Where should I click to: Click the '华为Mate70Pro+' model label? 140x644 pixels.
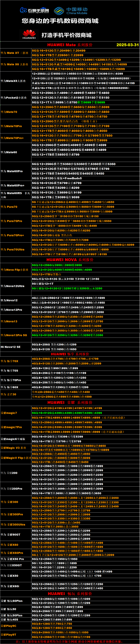pos(12,138)
